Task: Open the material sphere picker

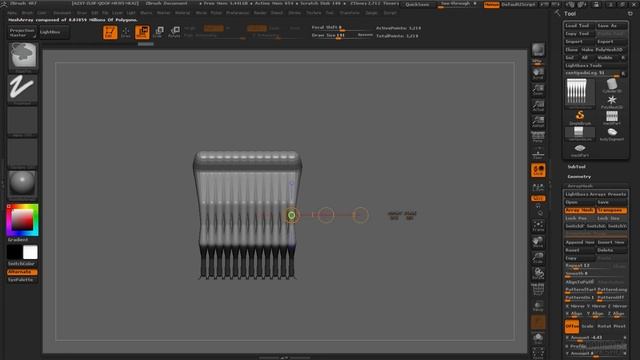Action: coord(23,184)
